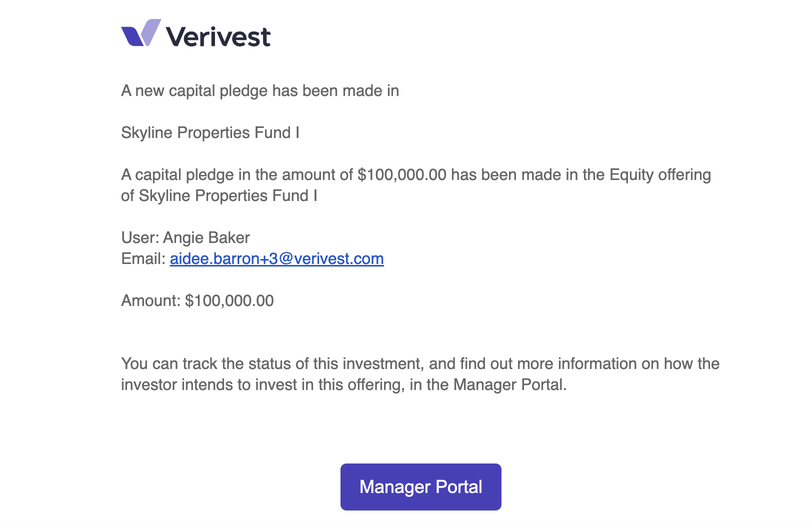Screen dimensions: 812x528
Task: Click the 'Email:' label before the address
Action: point(143,258)
